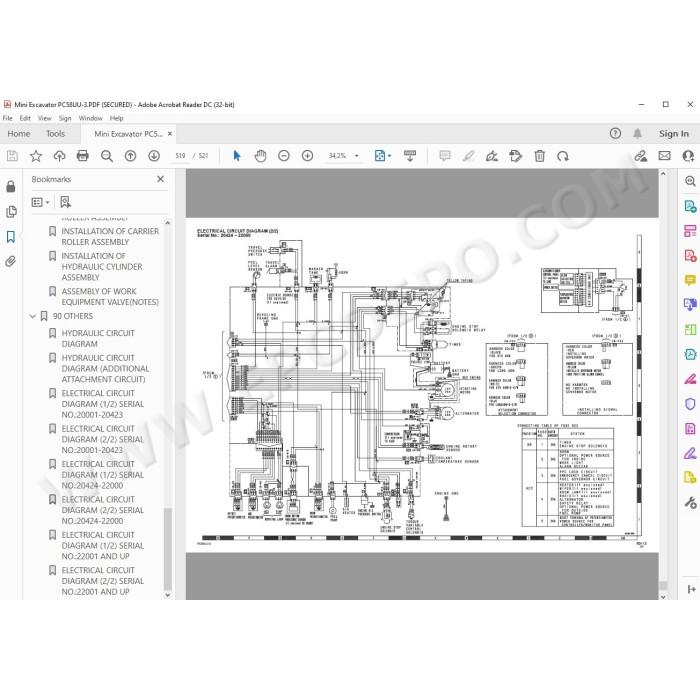Open ASSEMBLY OF WORK EQUIPMENT VALVE(NOTES) bookmark

[110, 297]
